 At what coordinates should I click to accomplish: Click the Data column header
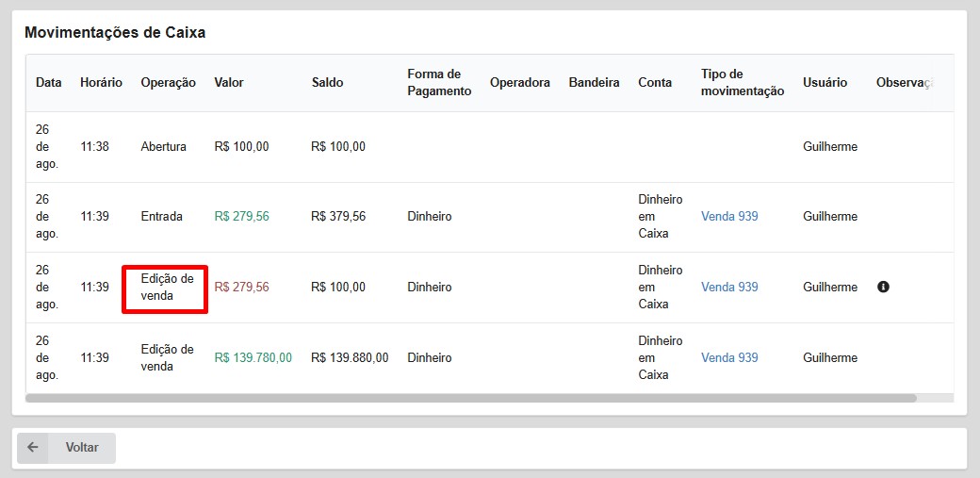coord(48,82)
